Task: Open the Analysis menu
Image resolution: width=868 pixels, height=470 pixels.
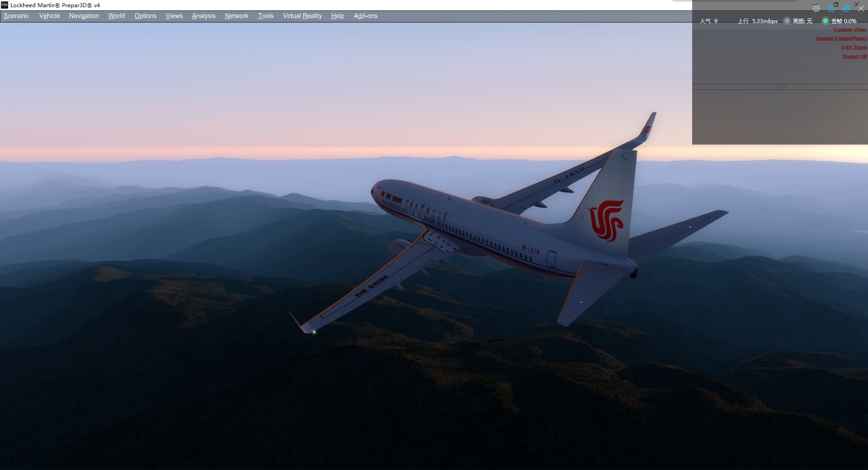Action: (203, 16)
